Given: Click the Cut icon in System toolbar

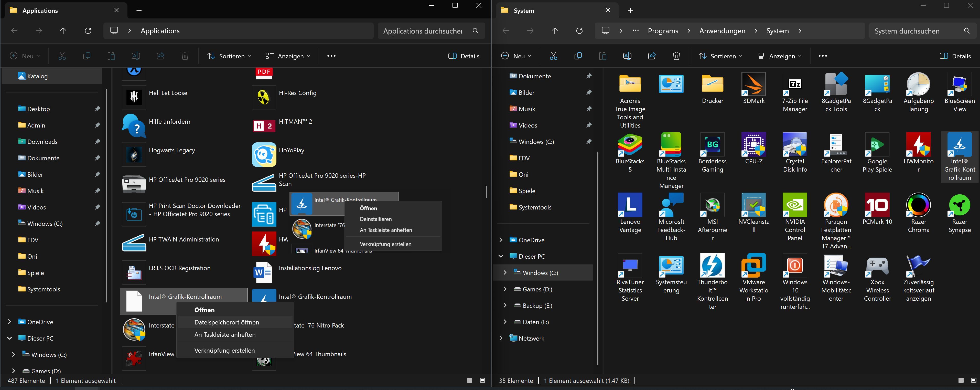Looking at the screenshot, I should (x=553, y=56).
